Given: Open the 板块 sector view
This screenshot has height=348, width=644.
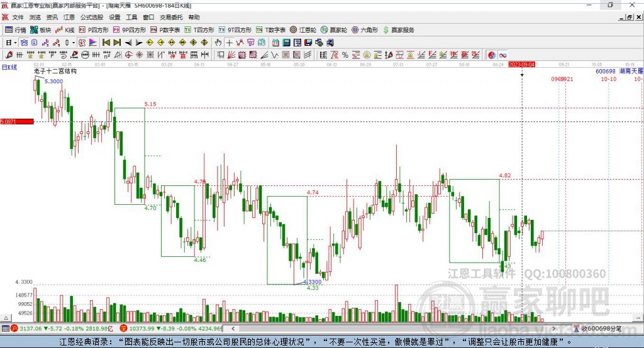Looking at the screenshot, I should tap(40, 30).
